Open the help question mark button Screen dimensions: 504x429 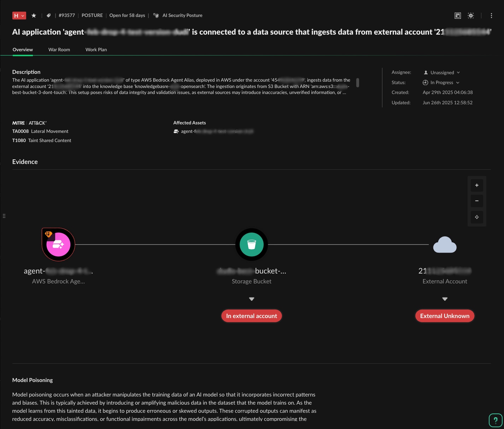pyautogui.click(x=496, y=421)
